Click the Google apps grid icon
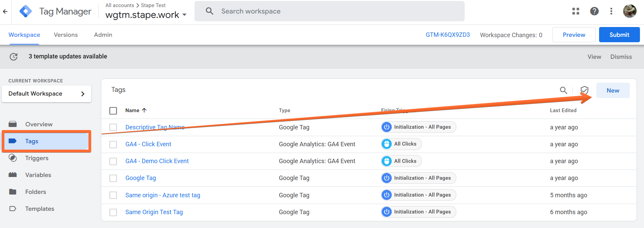 [576, 11]
